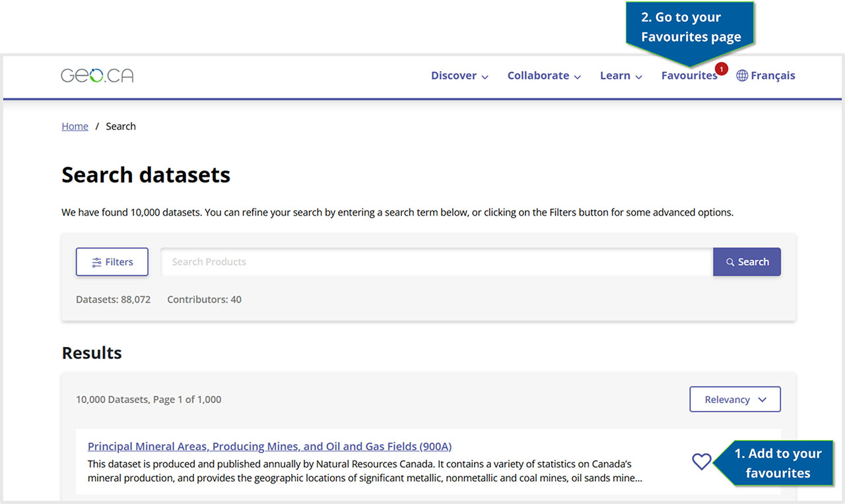The height and width of the screenshot is (504, 845).
Task: Expand the Discover dropdown
Action: 454,75
